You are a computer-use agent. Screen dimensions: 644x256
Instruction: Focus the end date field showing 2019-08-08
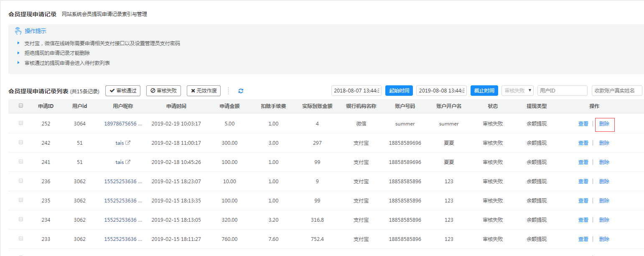click(441, 91)
